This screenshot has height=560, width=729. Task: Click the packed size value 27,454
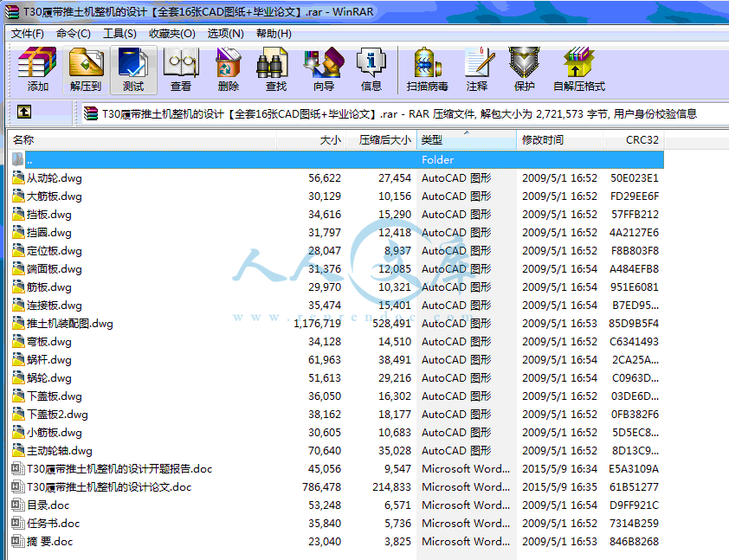(x=395, y=178)
